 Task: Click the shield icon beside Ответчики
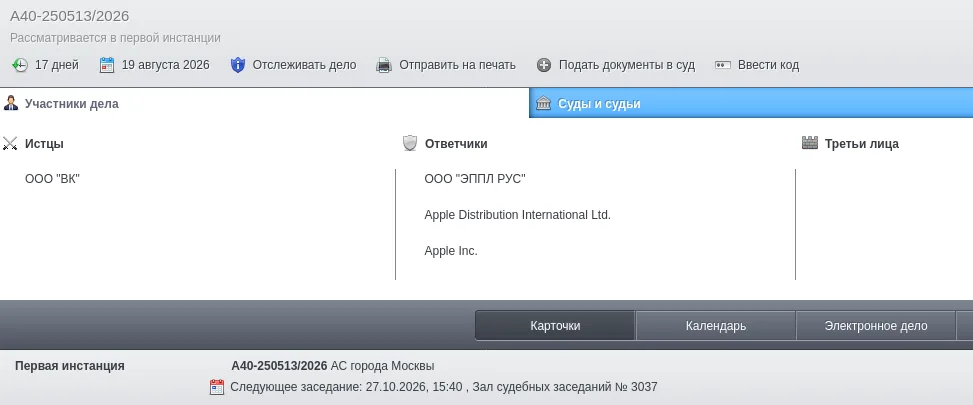[410, 144]
